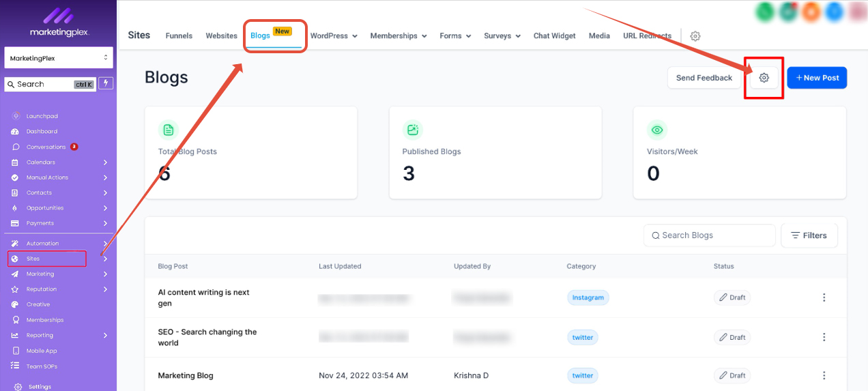Click the Draft status of Marketing Blog
Image resolution: width=868 pixels, height=391 pixels.
[x=732, y=375]
